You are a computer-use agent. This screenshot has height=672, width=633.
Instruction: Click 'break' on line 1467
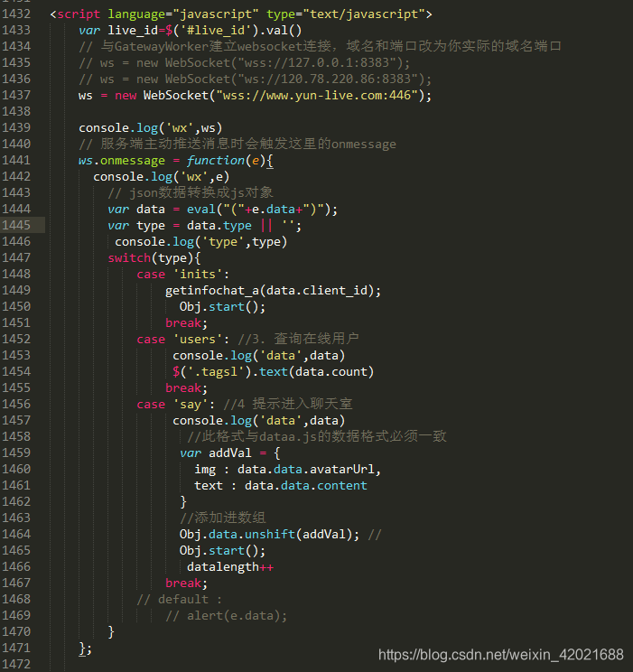183,583
